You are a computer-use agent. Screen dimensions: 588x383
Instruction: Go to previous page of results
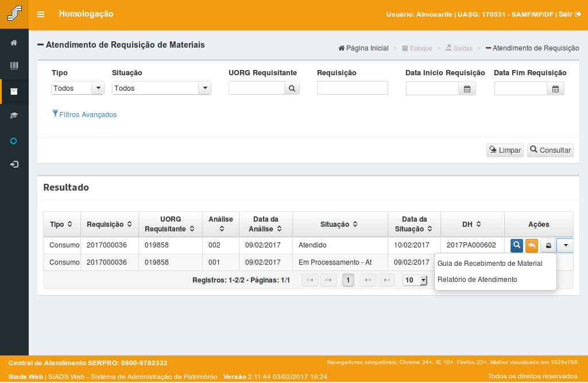(328, 280)
